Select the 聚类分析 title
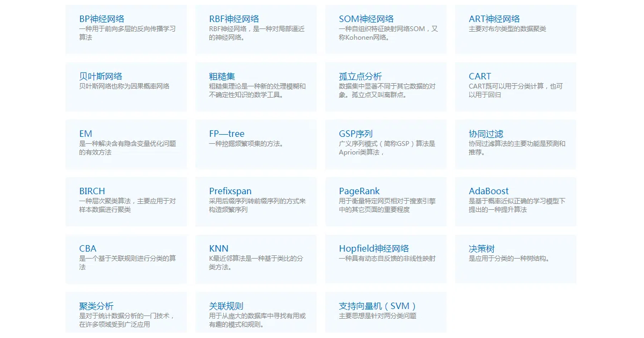This screenshot has width=644, height=338. 97,306
